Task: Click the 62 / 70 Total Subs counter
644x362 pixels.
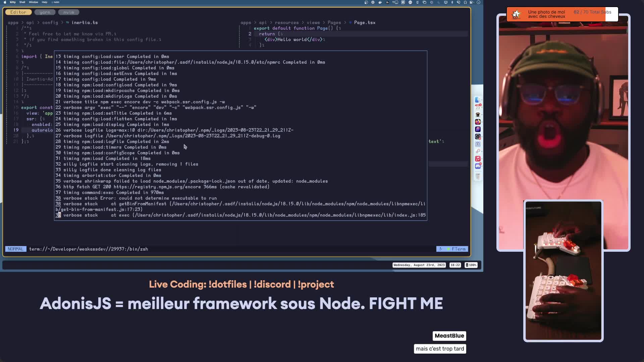Action: 592,12
